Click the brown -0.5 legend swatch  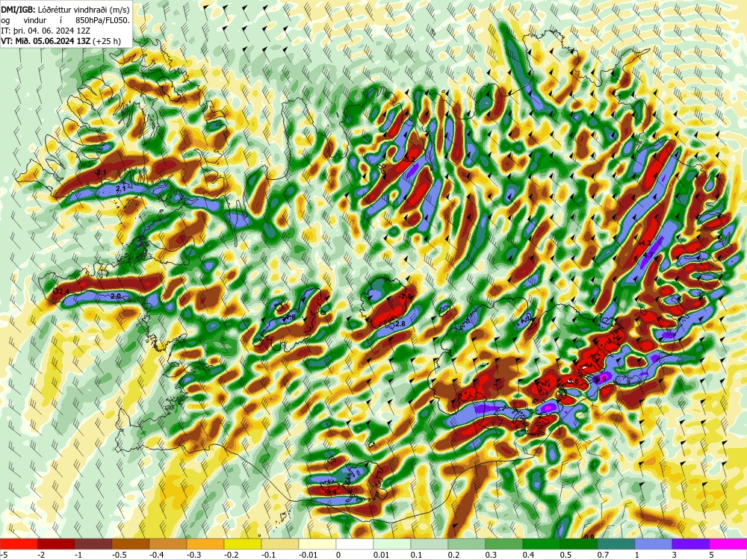pos(131,544)
